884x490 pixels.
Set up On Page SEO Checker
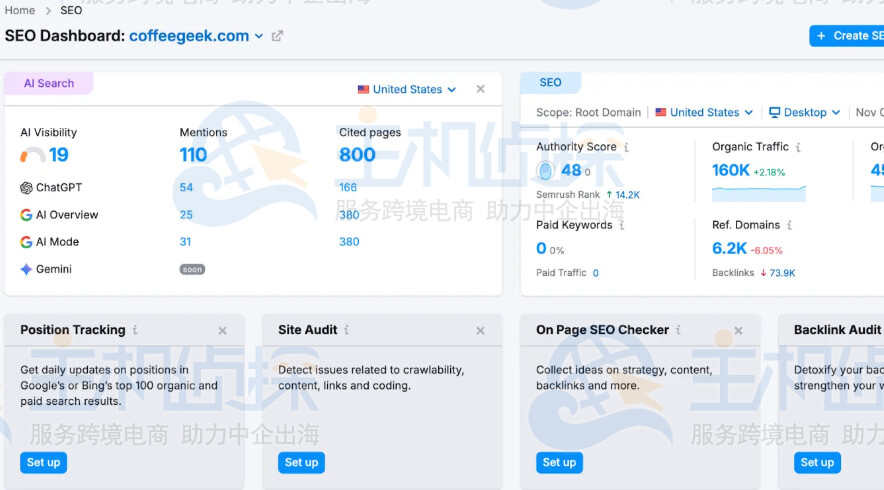pyautogui.click(x=559, y=462)
